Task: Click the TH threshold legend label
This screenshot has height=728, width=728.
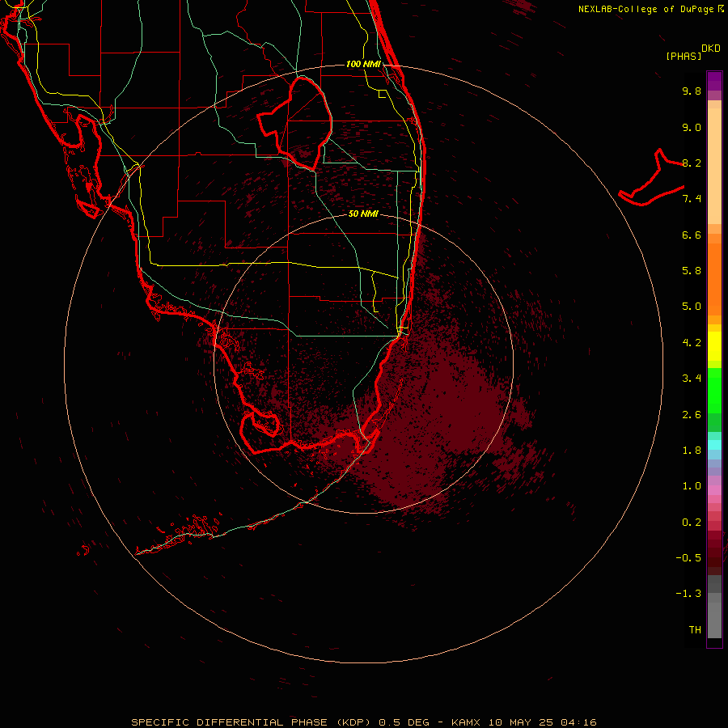Action: [695, 630]
